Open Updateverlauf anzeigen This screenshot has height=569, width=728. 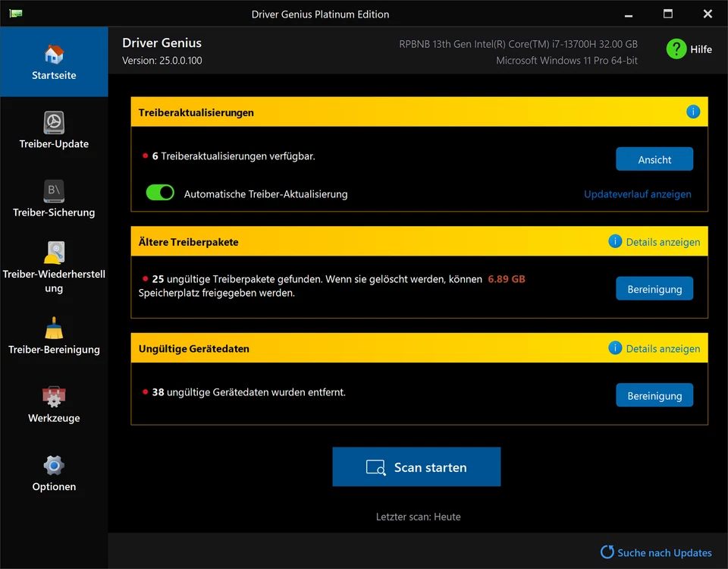tap(637, 194)
